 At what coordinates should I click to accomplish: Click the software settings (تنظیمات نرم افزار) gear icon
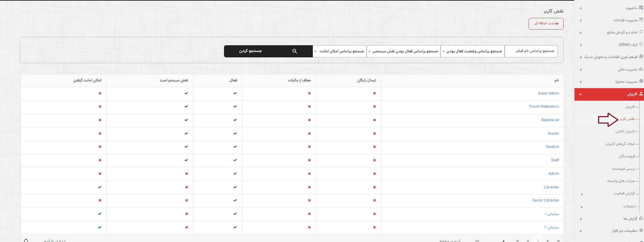click(641, 231)
